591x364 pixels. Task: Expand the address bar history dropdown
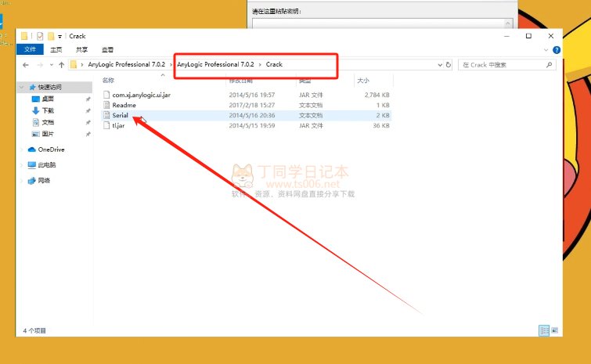440,65
